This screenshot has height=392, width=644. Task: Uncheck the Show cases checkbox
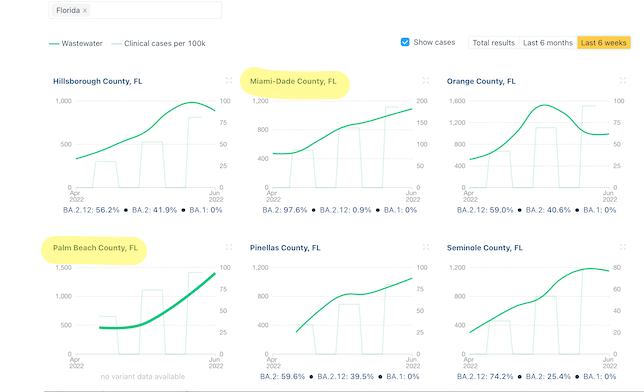405,42
